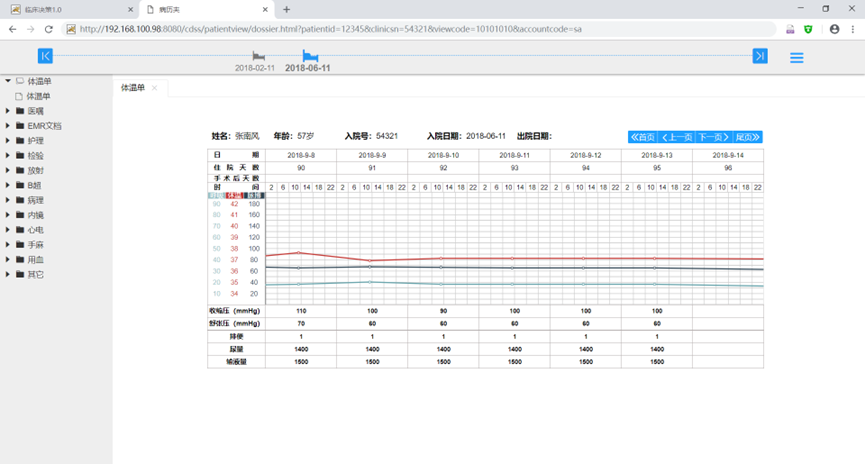This screenshot has width=865, height=464.
Task: Click hospital day count 96
Action: click(728, 168)
